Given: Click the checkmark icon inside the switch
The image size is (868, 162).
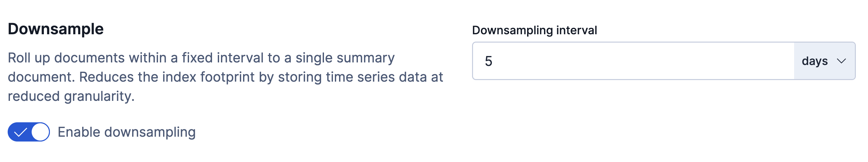Looking at the screenshot, I should (x=20, y=132).
